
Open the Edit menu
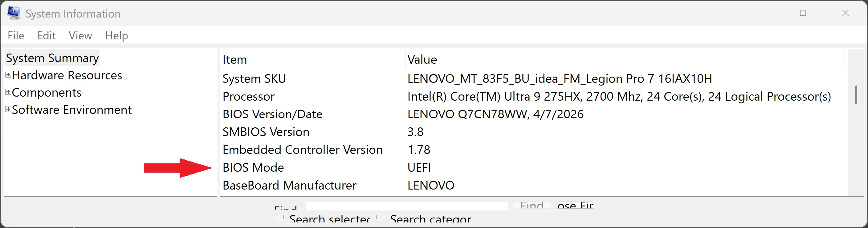(x=47, y=36)
